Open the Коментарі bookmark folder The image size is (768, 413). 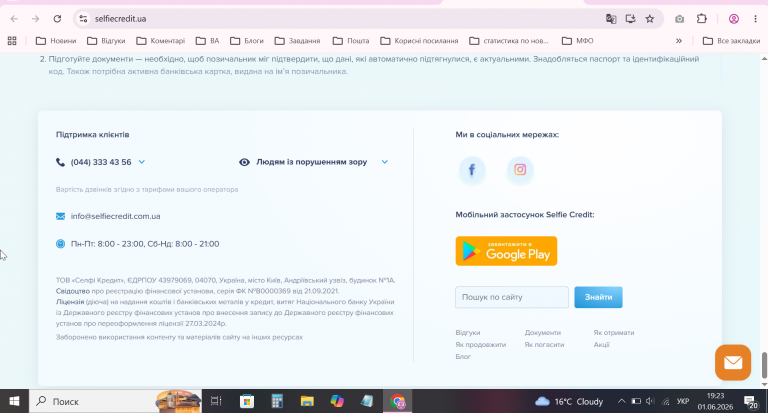coord(161,41)
